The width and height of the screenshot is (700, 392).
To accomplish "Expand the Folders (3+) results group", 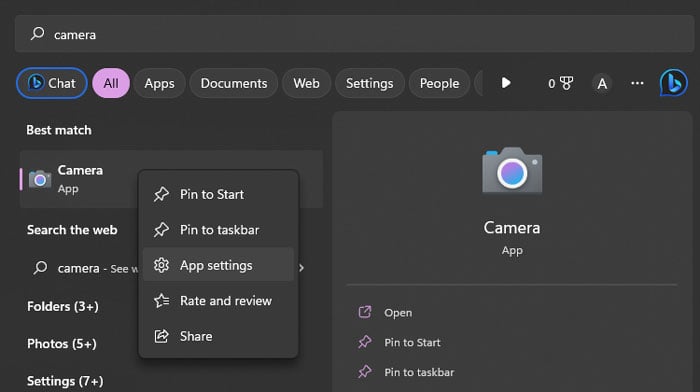I will click(x=62, y=306).
